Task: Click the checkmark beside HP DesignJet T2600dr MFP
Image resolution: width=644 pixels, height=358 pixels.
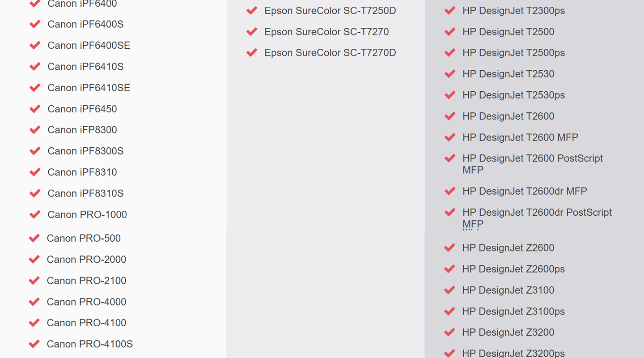Action: point(450,192)
